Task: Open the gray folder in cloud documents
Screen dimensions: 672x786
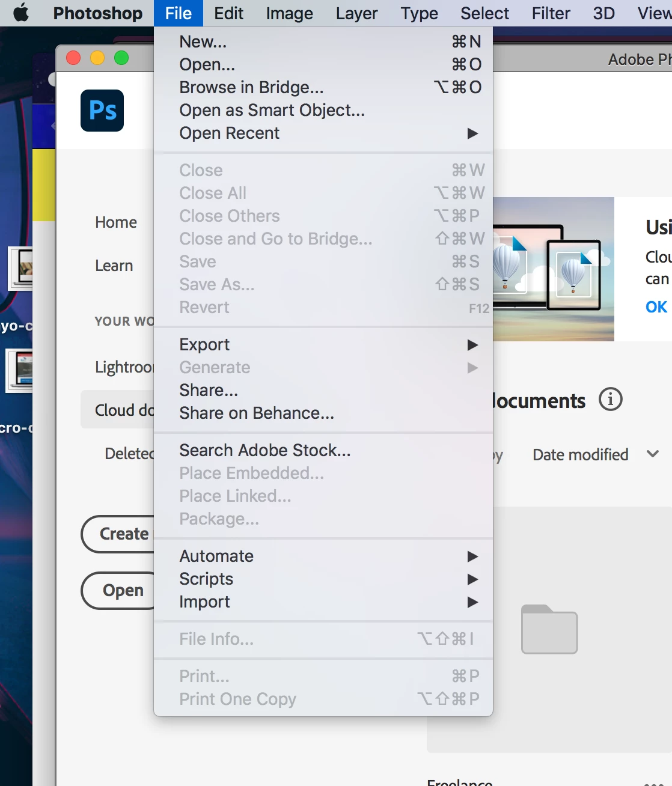Action: (x=549, y=629)
